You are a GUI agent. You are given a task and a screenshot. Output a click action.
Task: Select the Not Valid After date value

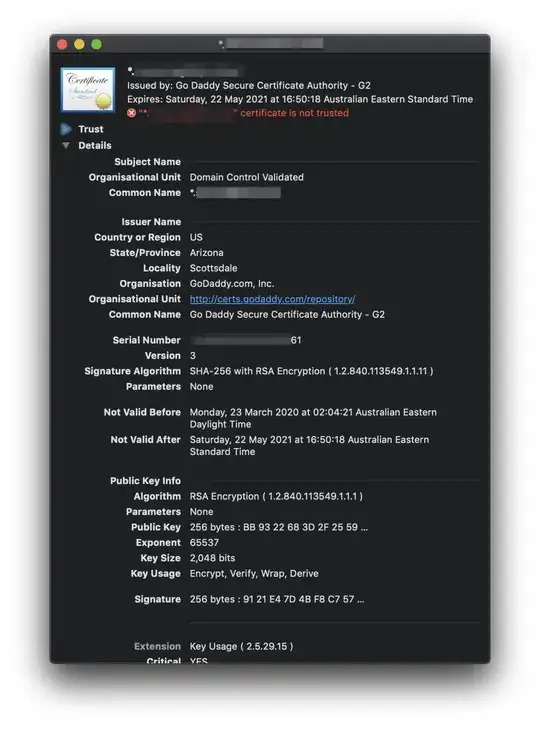click(x=309, y=445)
